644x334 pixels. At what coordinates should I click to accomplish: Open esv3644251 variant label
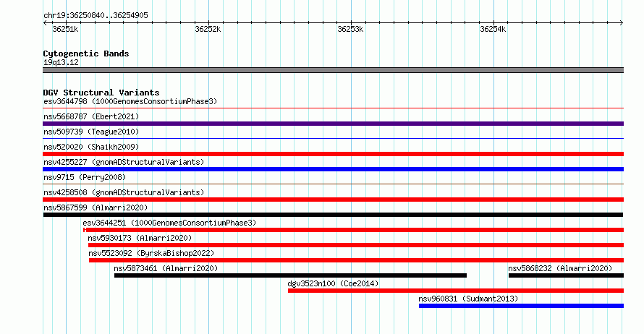click(169, 223)
